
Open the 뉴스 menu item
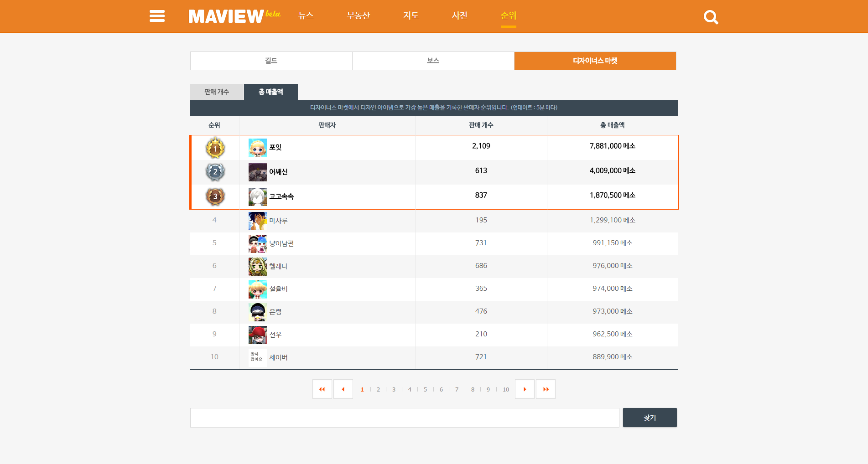click(306, 15)
